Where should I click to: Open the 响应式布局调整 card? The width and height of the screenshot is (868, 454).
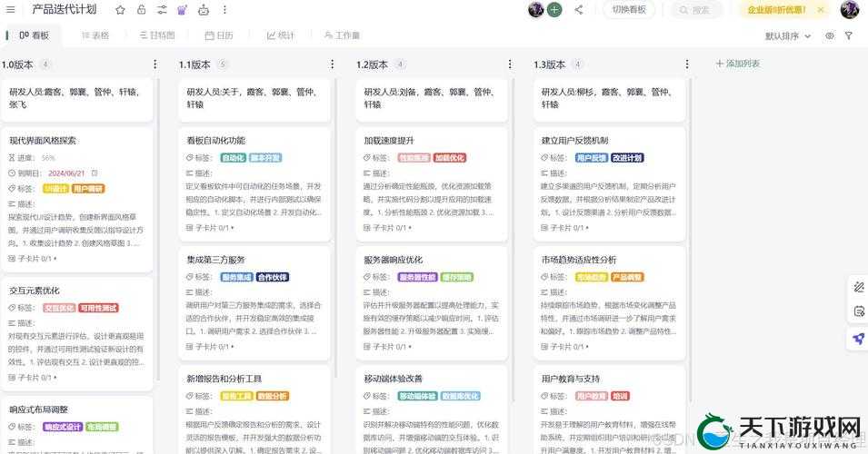point(77,426)
